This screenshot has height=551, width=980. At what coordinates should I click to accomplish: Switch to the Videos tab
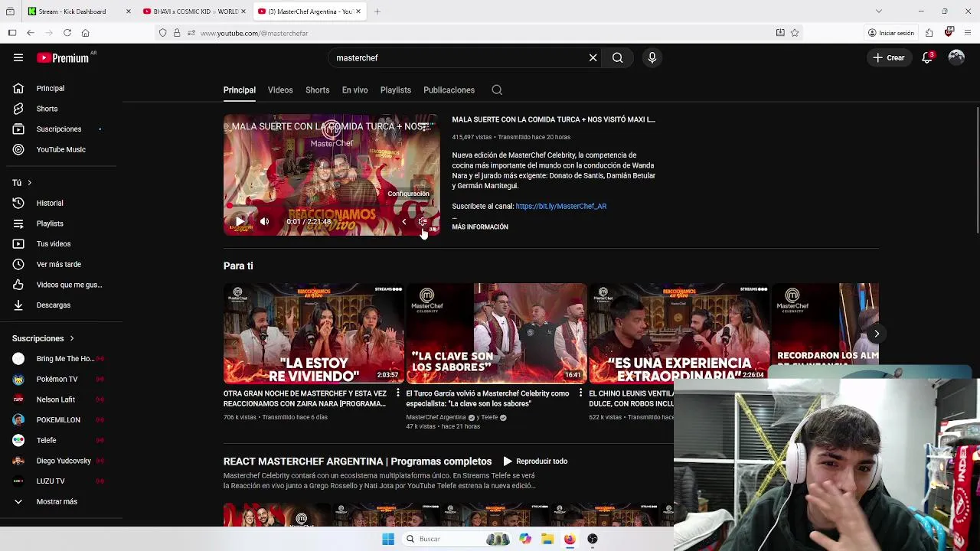click(x=280, y=90)
